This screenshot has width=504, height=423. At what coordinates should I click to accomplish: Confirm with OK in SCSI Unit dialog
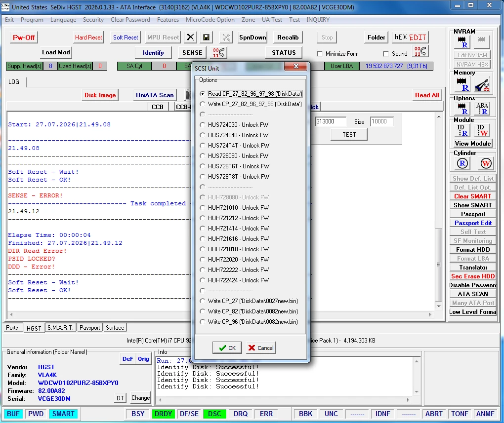(227, 348)
